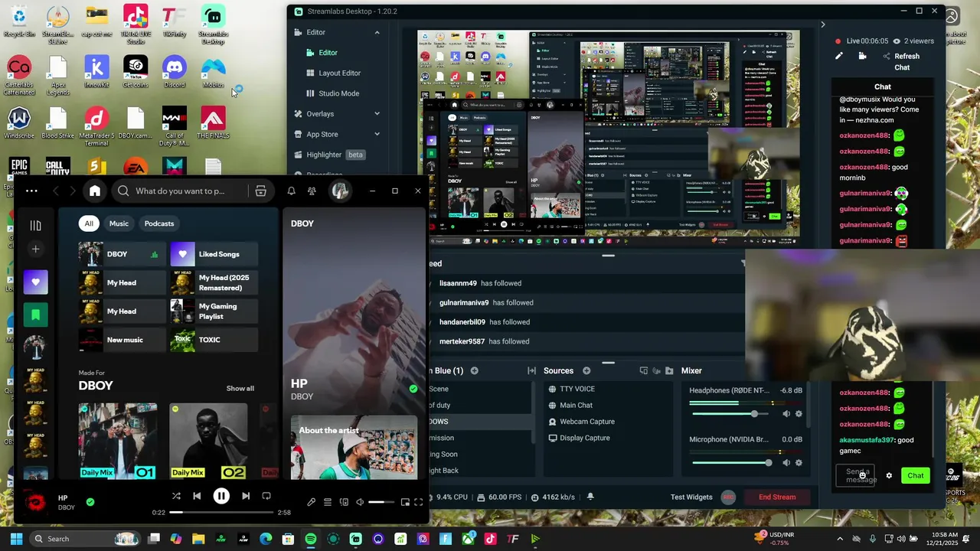980x551 pixels.
Task: Open the Spotify queue icon
Action: pos(328,502)
